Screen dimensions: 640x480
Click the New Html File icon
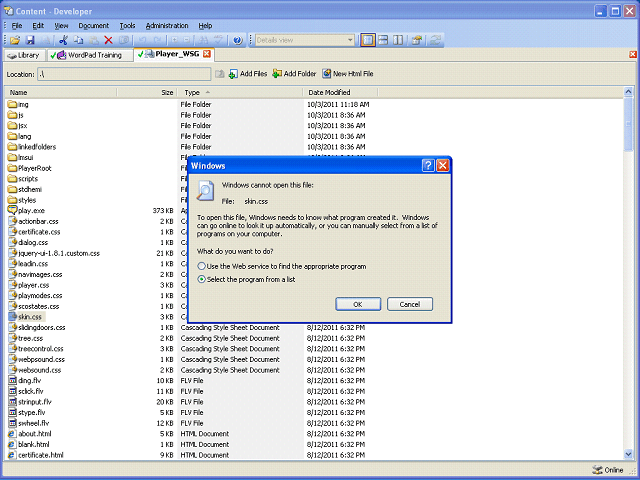tap(327, 74)
